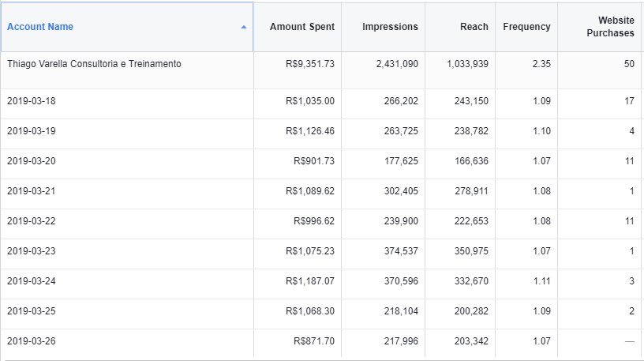Click the total impressions value 2,431,090

click(x=392, y=64)
